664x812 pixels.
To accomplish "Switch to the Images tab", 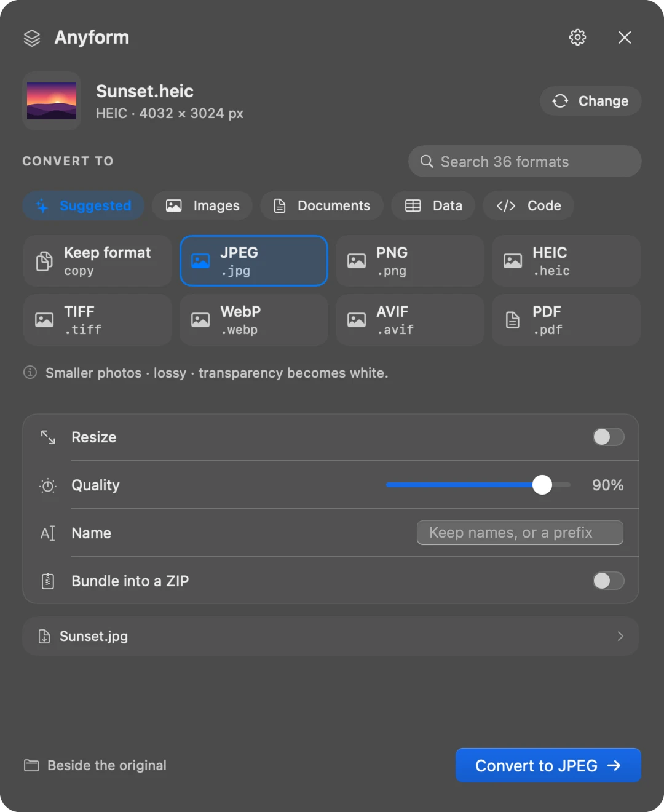I will pos(202,205).
